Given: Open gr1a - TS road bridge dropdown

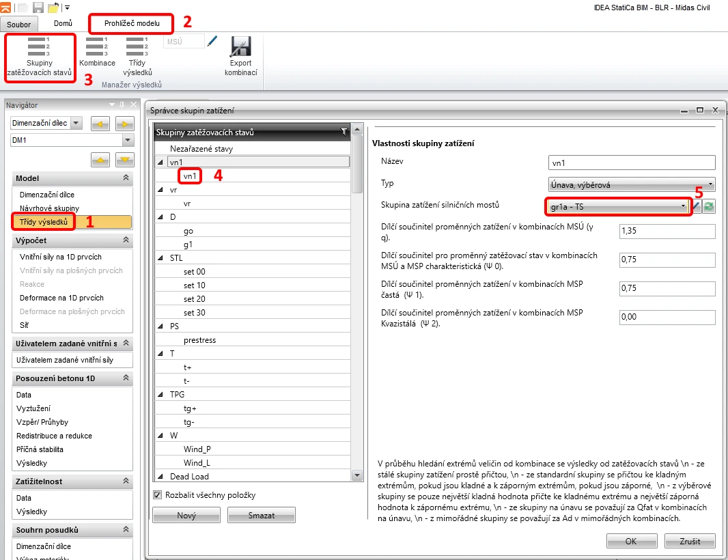Looking at the screenshot, I should coord(618,207).
